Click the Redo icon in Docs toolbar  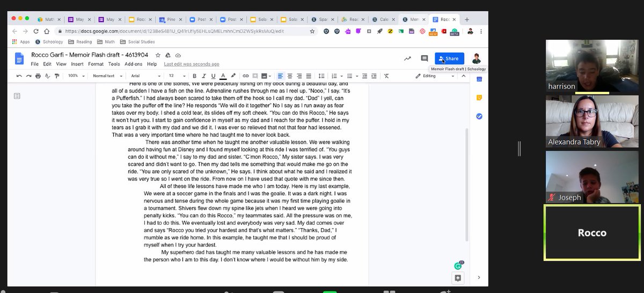pyautogui.click(x=28, y=76)
